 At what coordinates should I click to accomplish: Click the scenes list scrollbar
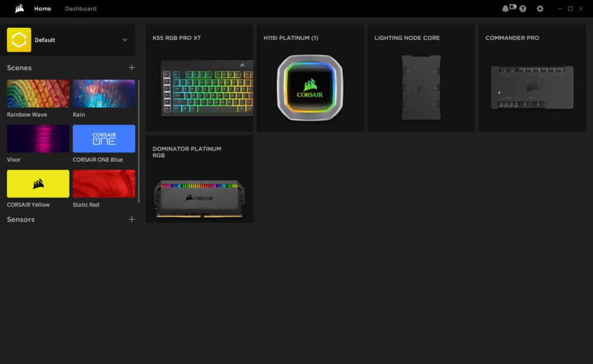coord(138,141)
